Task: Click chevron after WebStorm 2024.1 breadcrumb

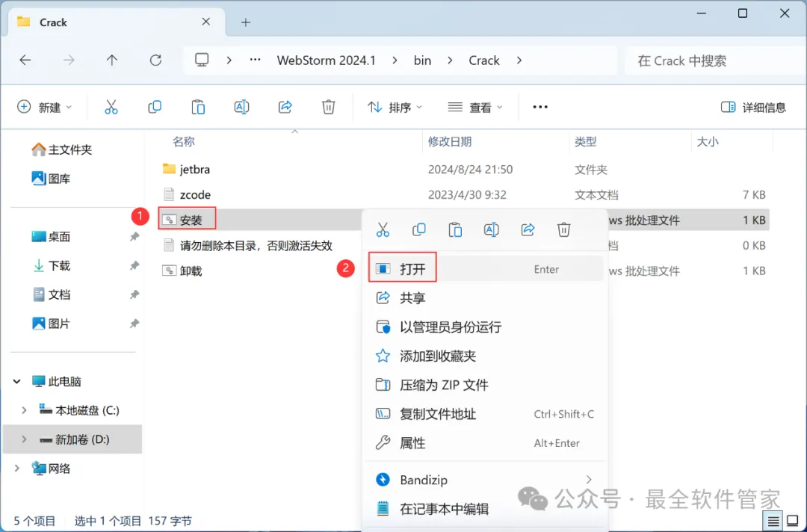Action: pyautogui.click(x=395, y=61)
